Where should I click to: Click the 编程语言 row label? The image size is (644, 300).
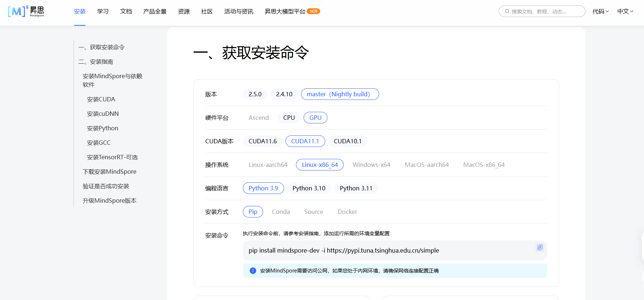click(x=217, y=188)
